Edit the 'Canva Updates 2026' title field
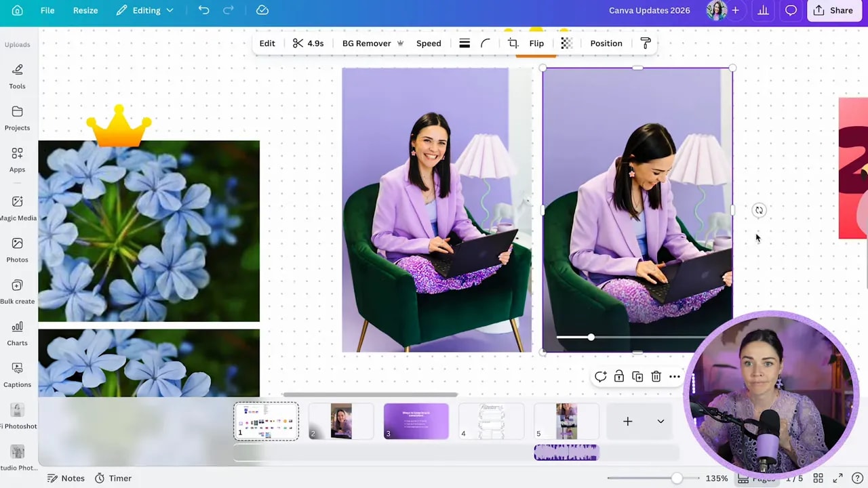868x488 pixels. tap(649, 10)
